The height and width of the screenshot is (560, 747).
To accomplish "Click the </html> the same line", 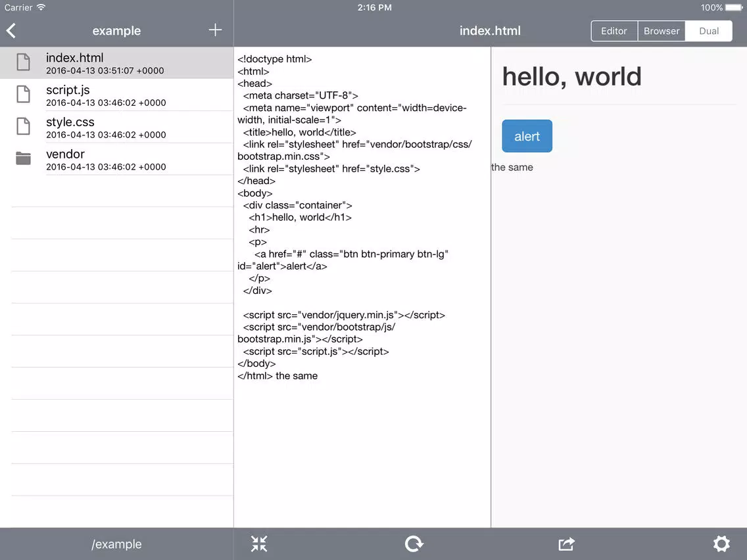I will [277, 376].
